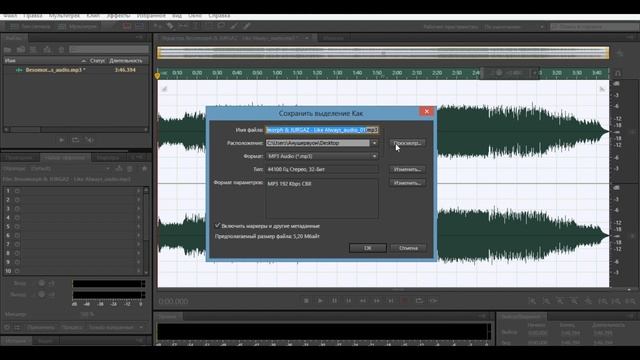Open the location dropdown arrow in save dialog
Image resolution: width=640 pixels, height=360 pixels.
[x=374, y=143]
